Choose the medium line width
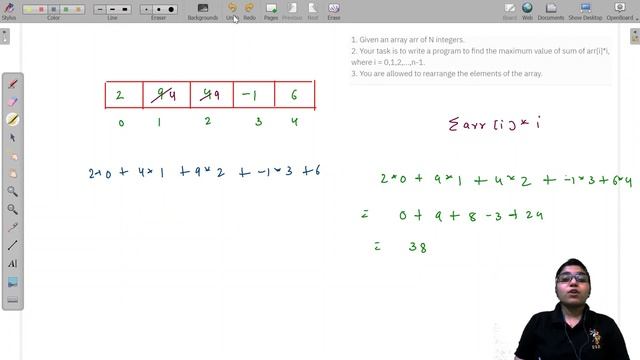This screenshot has width=640, height=360. (x=112, y=9)
